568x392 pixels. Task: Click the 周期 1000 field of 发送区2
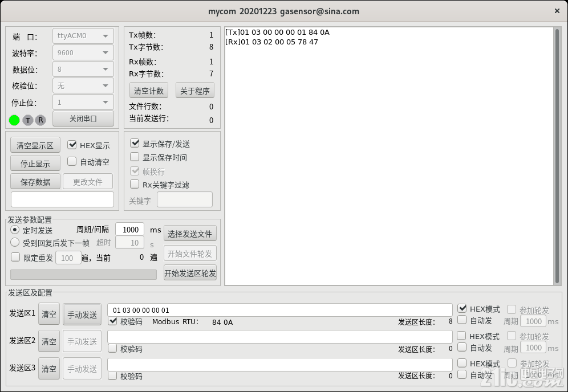click(533, 348)
